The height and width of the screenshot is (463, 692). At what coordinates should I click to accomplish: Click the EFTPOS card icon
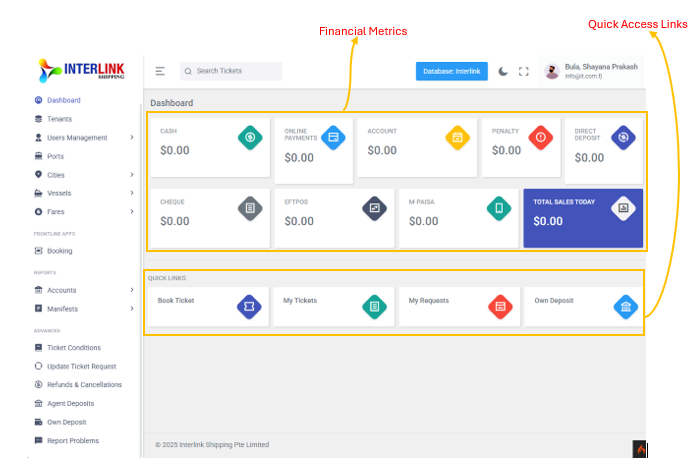pyautogui.click(x=374, y=208)
